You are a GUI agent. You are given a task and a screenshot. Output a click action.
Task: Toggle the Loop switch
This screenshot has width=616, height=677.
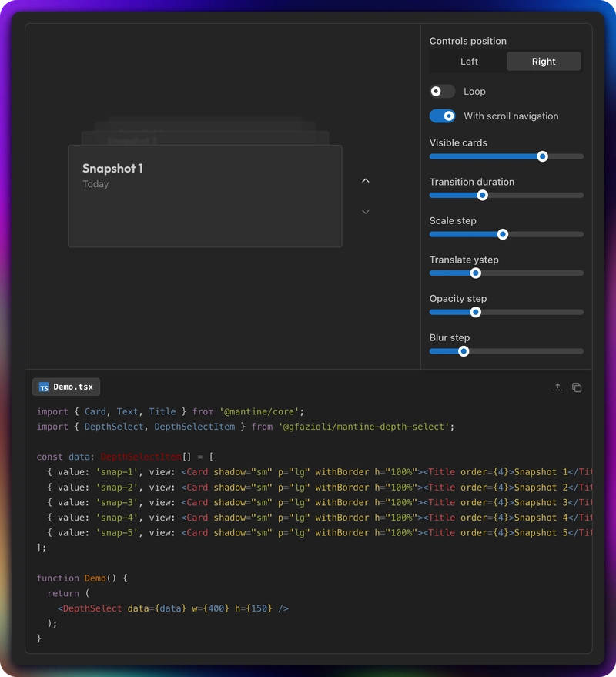click(x=442, y=91)
